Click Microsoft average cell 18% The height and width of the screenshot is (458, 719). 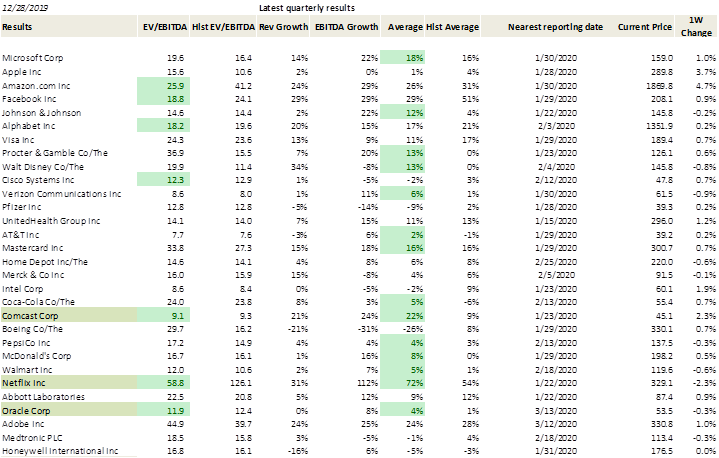[x=403, y=58]
